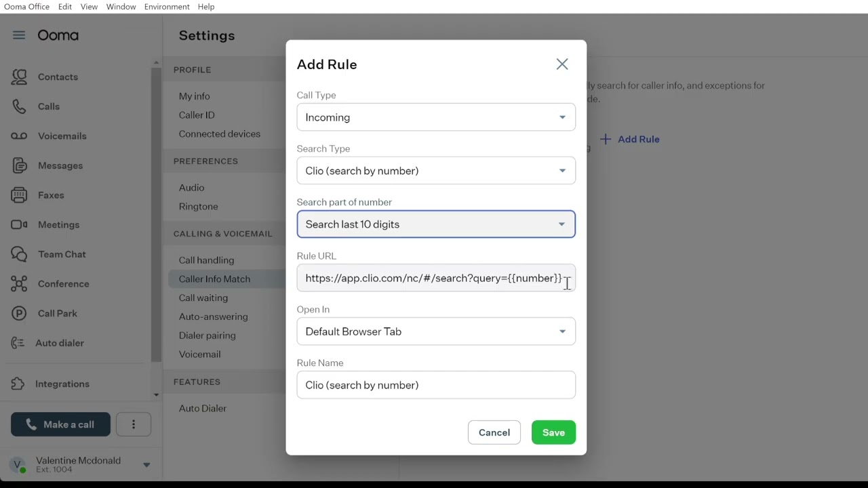Click the Team Chat bubble icon
The width and height of the screenshot is (868, 488).
(19, 254)
